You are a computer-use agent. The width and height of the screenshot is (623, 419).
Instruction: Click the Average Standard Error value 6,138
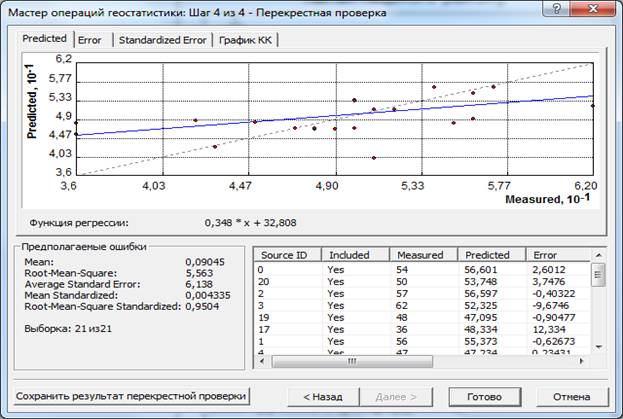(199, 284)
